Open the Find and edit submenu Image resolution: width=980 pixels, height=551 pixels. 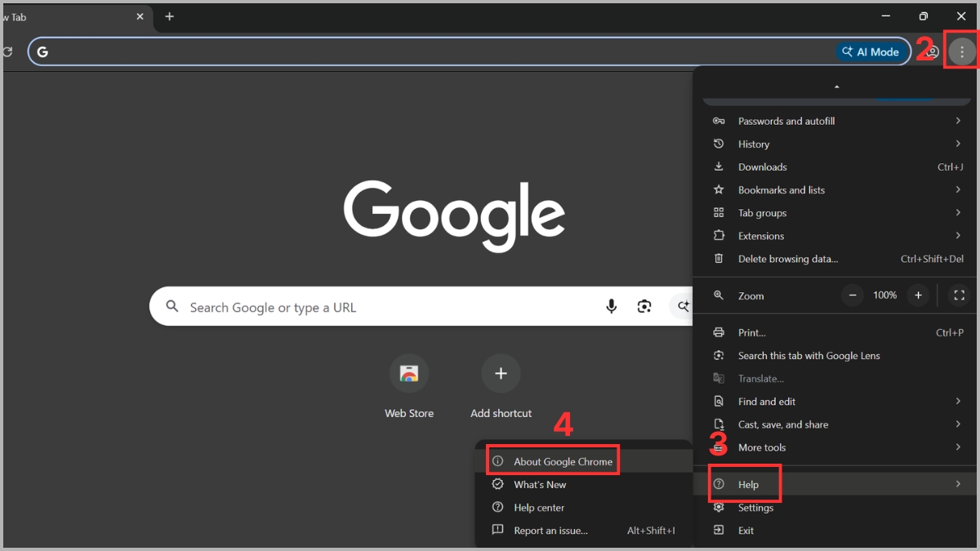(x=835, y=401)
